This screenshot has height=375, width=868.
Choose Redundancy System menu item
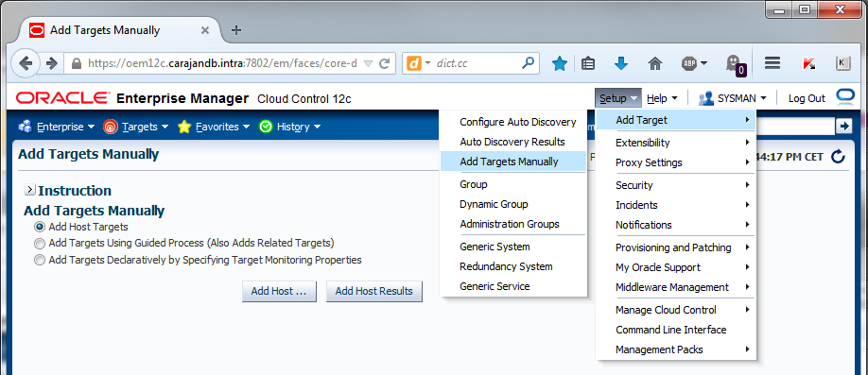tap(513, 266)
